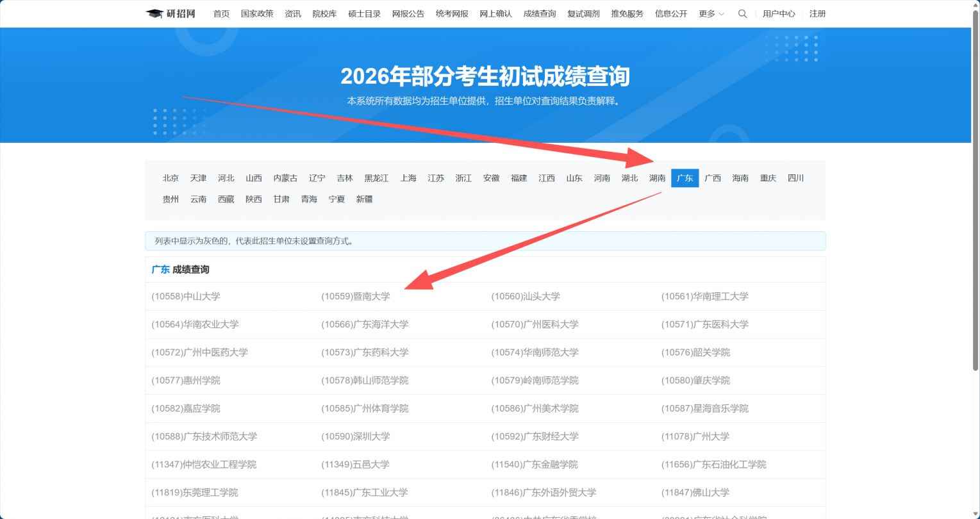Select the 吉林 province tab
Image resolution: width=980 pixels, height=519 pixels.
tap(345, 178)
